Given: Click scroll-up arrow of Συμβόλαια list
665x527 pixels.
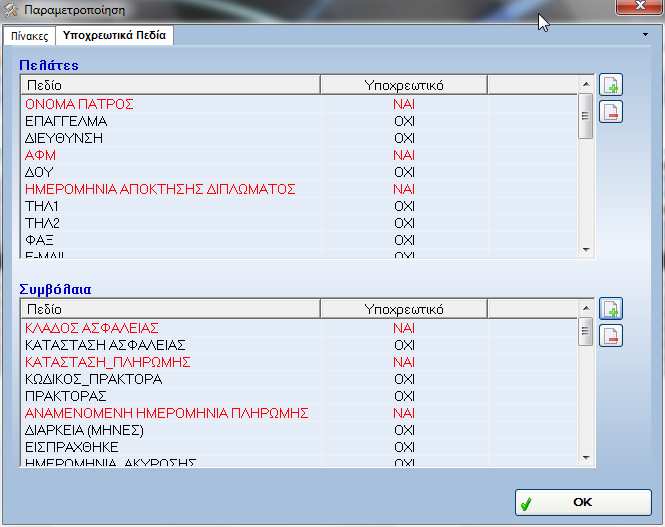Looking at the screenshot, I should point(586,308).
